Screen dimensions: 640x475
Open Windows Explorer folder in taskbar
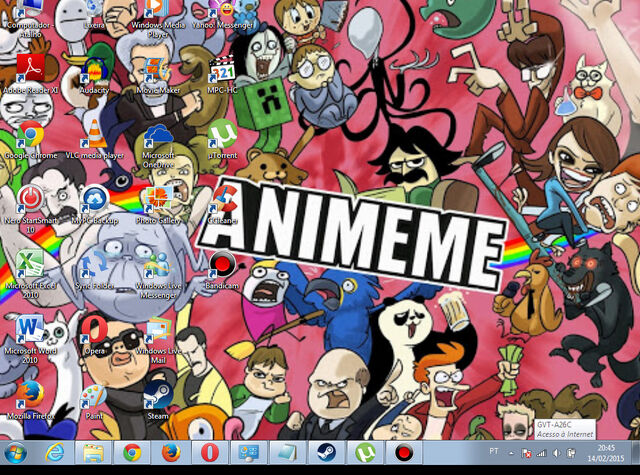[x=93, y=453]
